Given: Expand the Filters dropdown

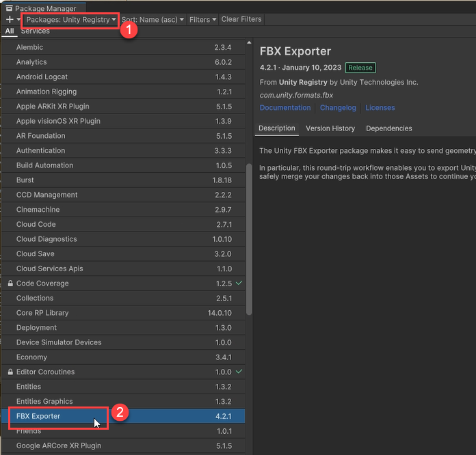Looking at the screenshot, I should point(202,20).
